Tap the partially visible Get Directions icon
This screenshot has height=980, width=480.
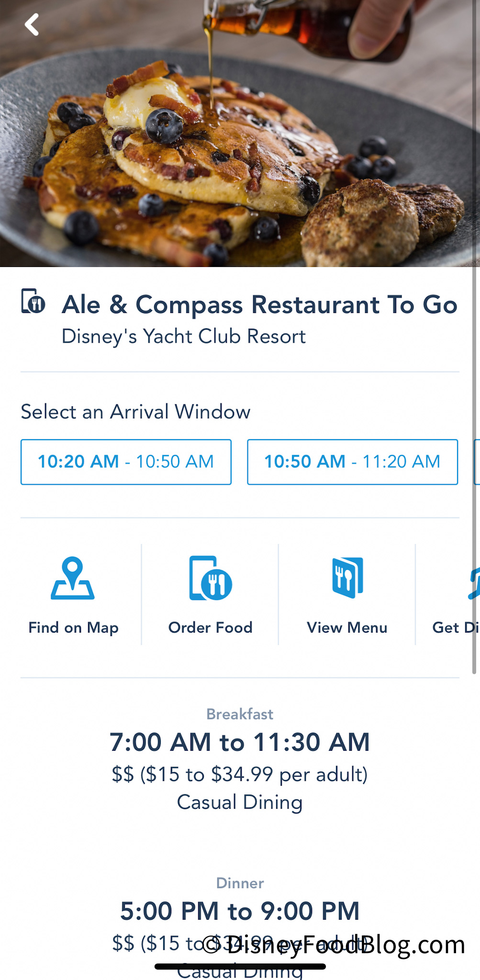pos(474,583)
